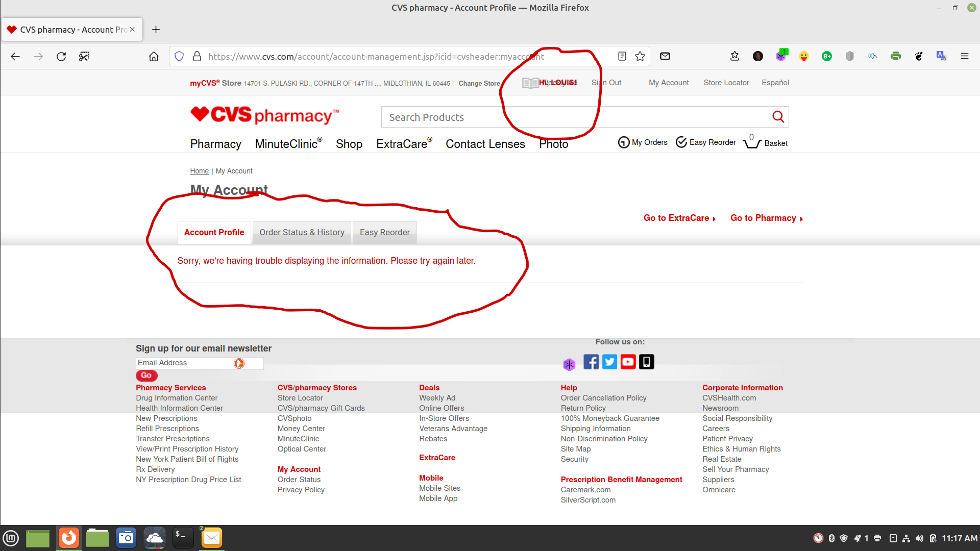The width and height of the screenshot is (980, 551).
Task: Open the ExtraCare menu
Action: [x=404, y=144]
